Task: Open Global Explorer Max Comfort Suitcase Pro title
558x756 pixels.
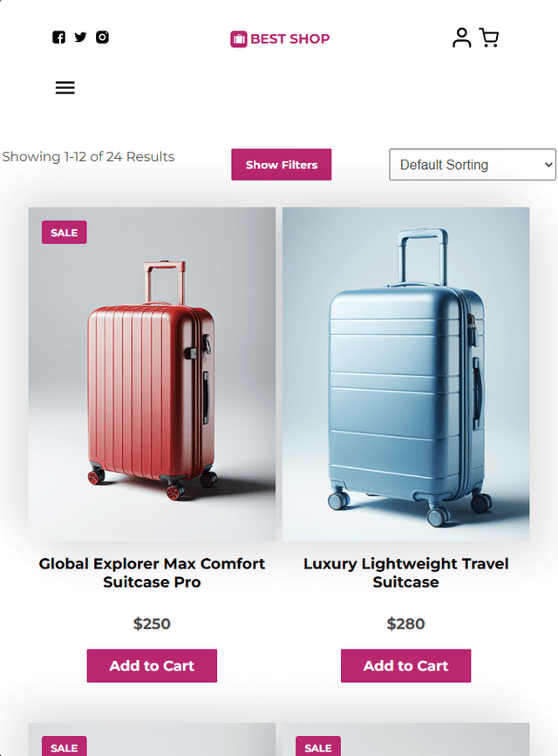Action: (x=152, y=573)
